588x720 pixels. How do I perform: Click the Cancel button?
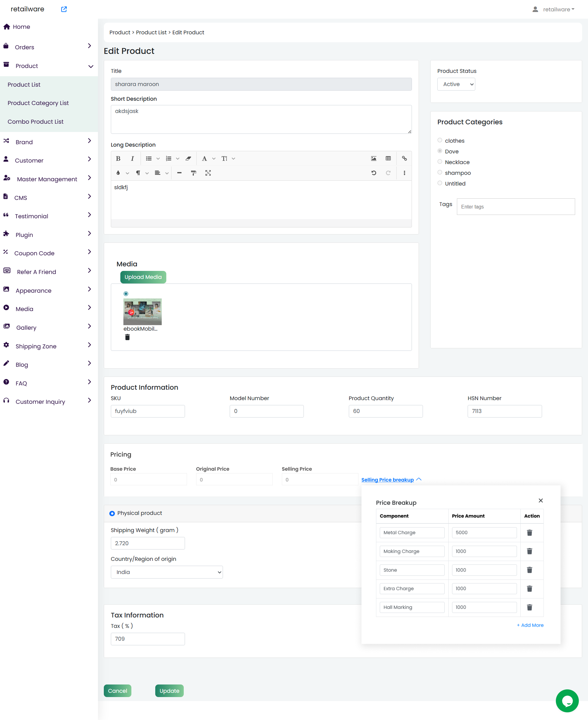[x=118, y=691]
